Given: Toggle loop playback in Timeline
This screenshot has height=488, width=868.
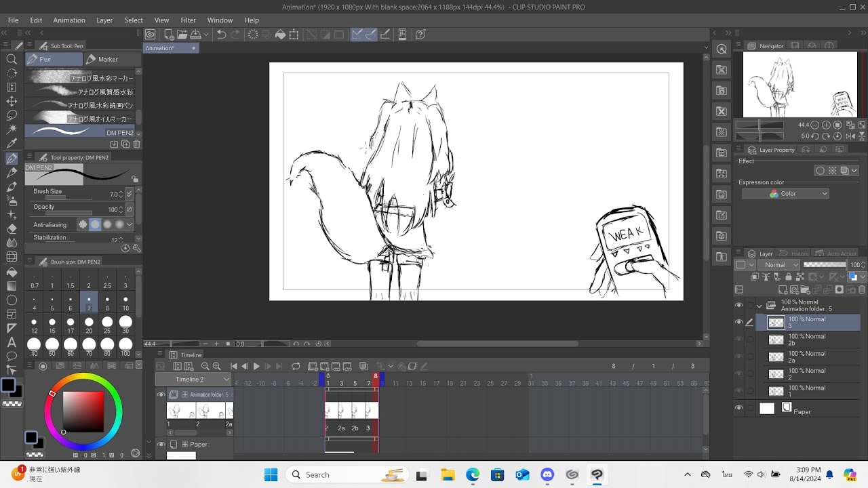Looking at the screenshot, I should point(296,367).
